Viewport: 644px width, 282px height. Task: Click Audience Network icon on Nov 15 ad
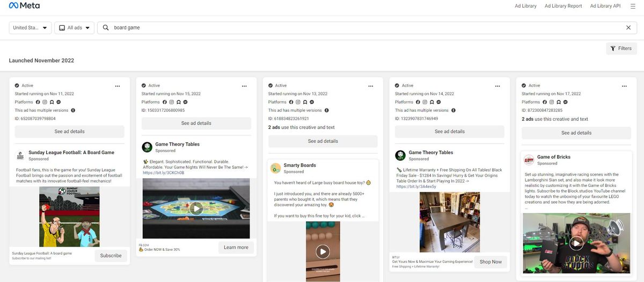pyautogui.click(x=178, y=102)
